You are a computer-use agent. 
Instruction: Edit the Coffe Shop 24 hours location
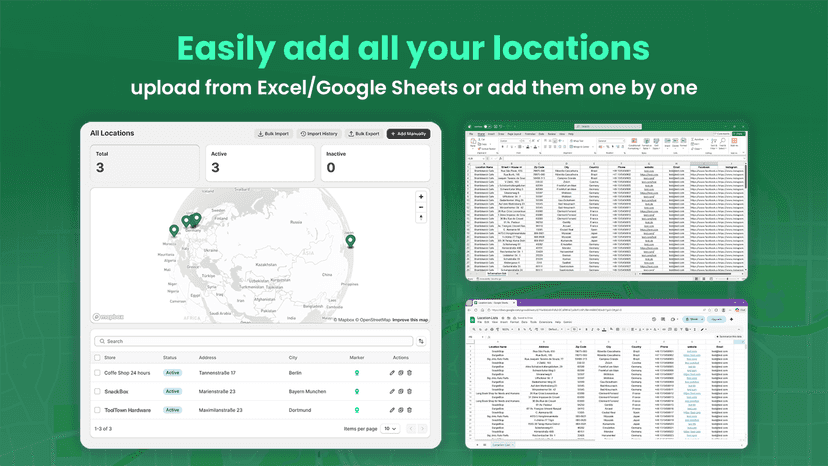coord(392,372)
